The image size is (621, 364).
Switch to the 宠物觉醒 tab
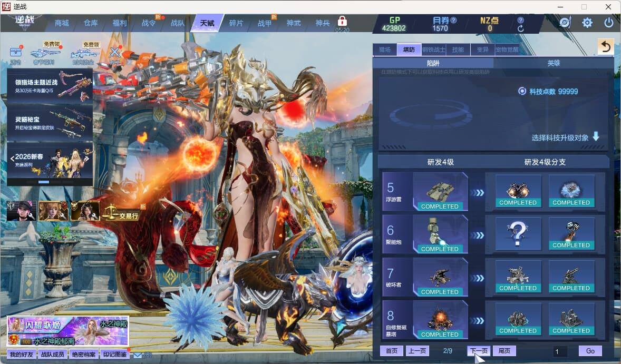pyautogui.click(x=507, y=50)
